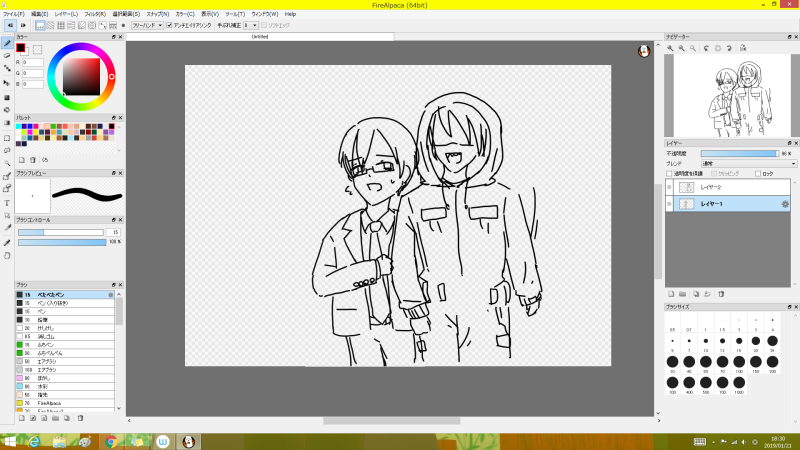The width and height of the screenshot is (800, 450).
Task: Enable the parallel lines snap
Action: (x=51, y=25)
